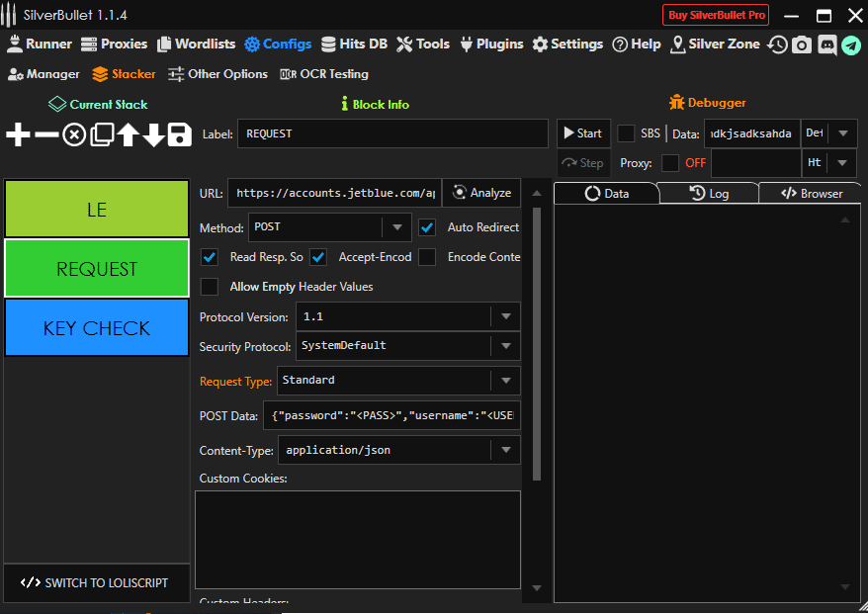Expand the Security Protocol dropdown
868x614 pixels.
click(x=504, y=346)
